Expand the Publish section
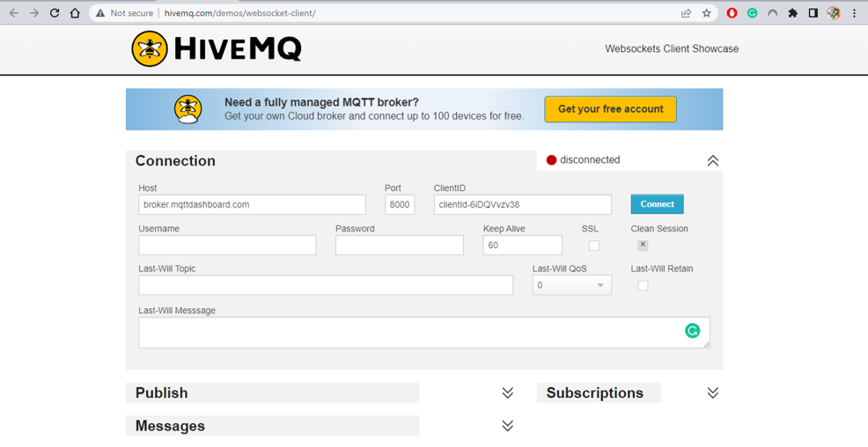The image size is (868, 447). (507, 393)
